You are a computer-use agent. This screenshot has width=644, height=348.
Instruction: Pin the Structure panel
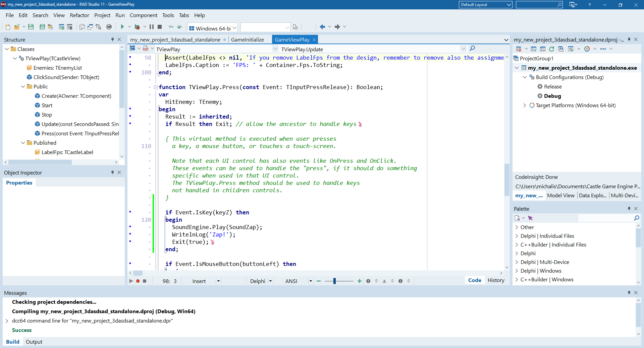[112, 40]
